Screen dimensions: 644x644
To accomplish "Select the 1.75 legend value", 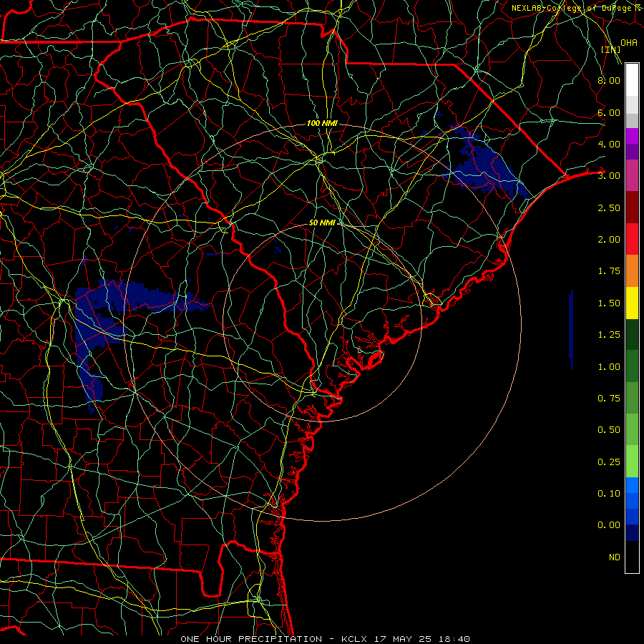I will click(608, 271).
